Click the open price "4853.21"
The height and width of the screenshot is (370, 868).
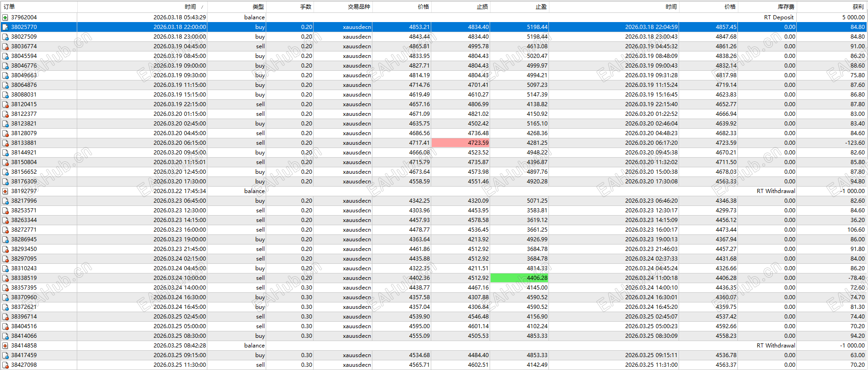(419, 27)
